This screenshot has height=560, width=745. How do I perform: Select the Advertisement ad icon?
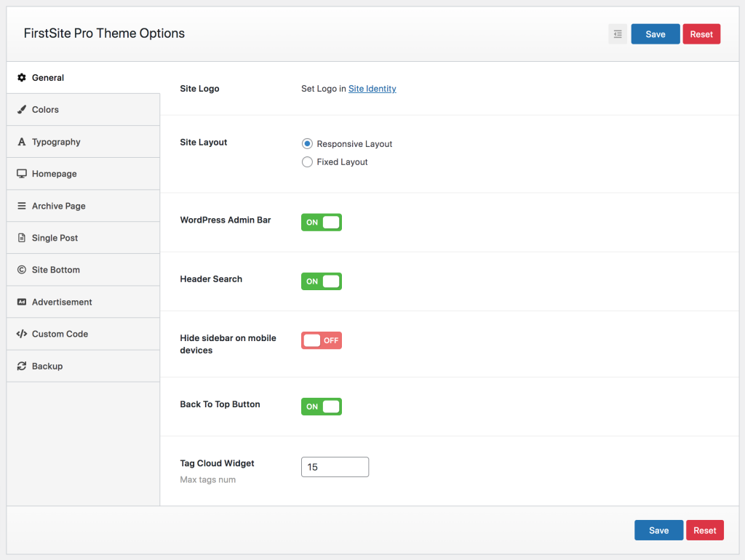point(22,302)
